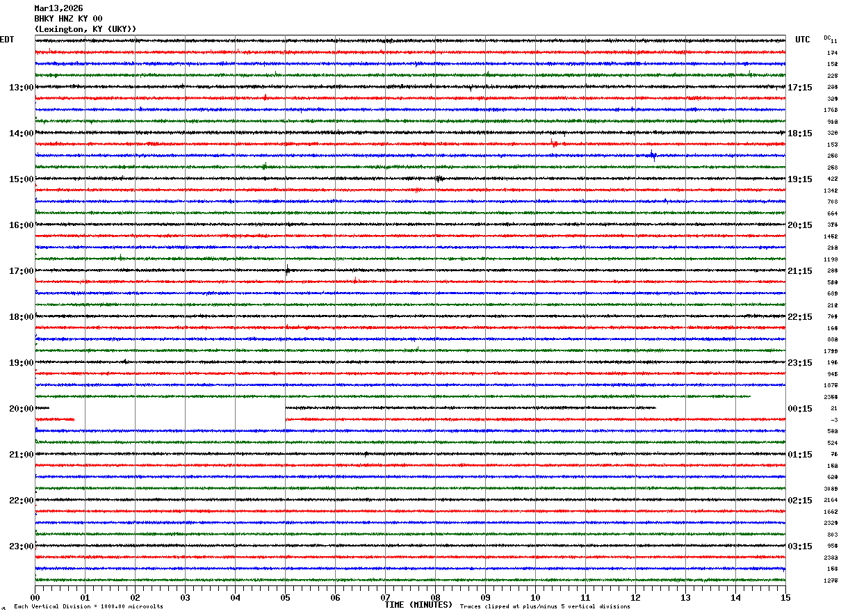
Task: Click the Traces clipped at plus/minus 5 footer note
Action: (545, 607)
